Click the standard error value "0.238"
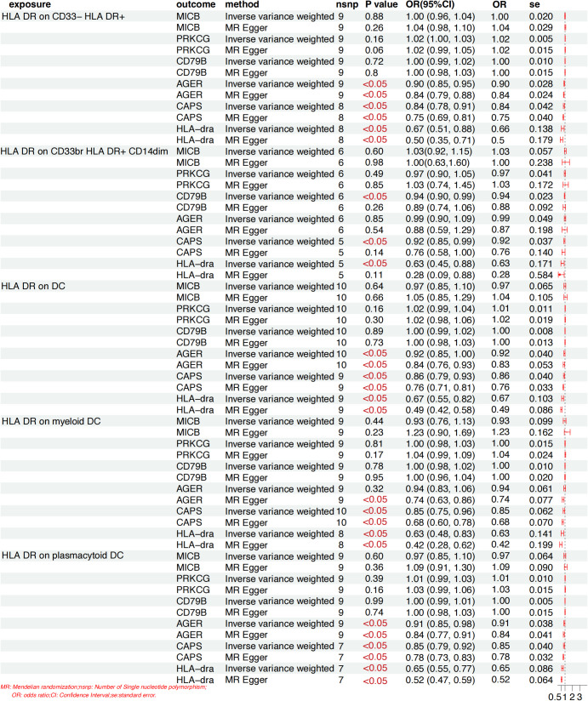The width and height of the screenshot is (588, 701). point(541,162)
